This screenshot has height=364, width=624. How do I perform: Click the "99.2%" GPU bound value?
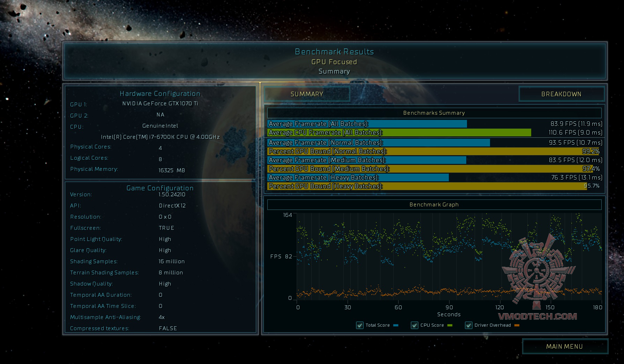(x=591, y=151)
